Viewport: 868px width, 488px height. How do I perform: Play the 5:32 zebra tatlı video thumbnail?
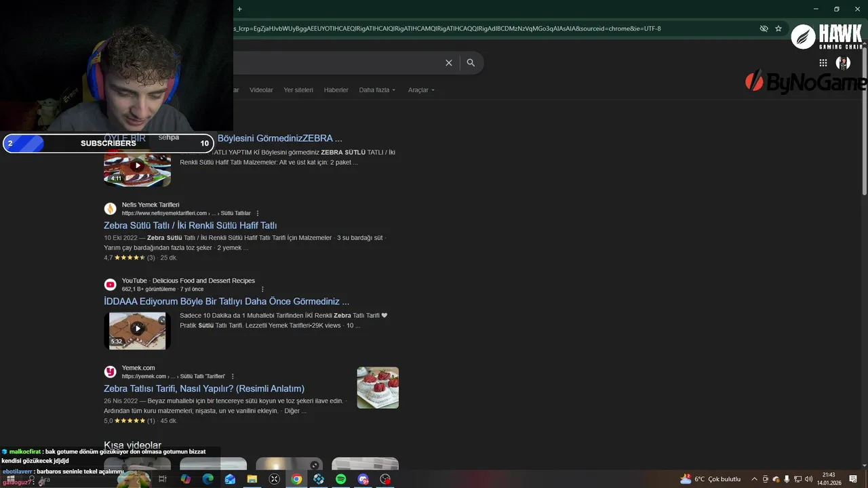click(x=137, y=331)
